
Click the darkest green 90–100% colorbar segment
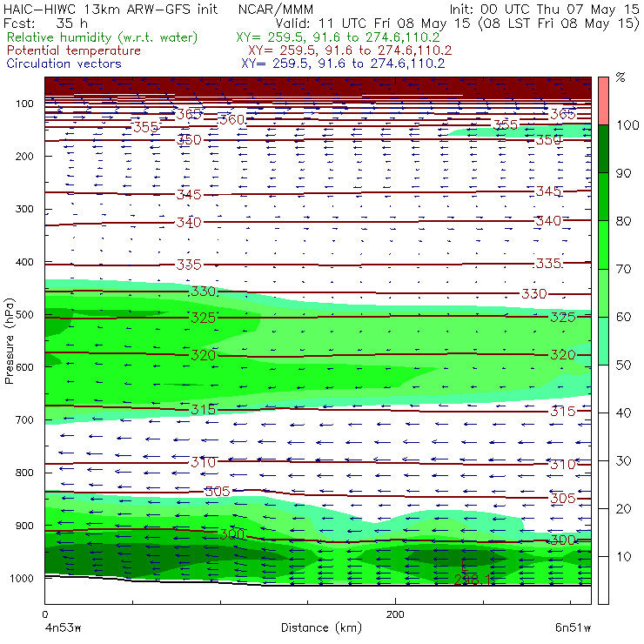tap(603, 149)
